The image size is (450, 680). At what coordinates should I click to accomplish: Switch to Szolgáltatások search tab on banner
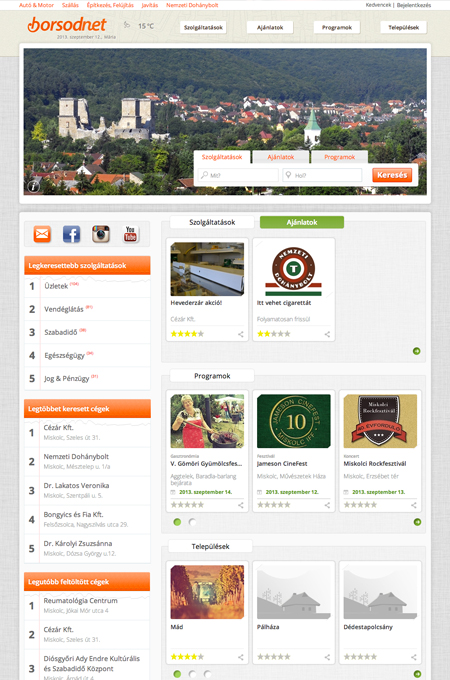click(222, 157)
